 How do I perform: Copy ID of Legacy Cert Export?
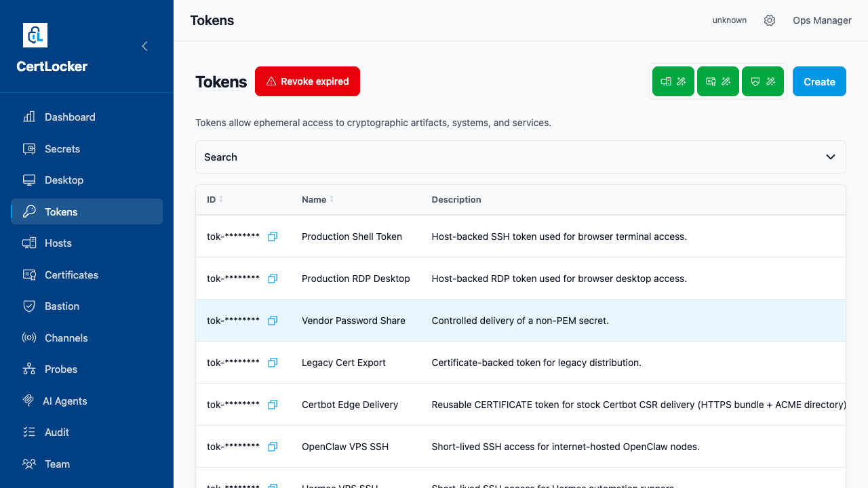pos(273,363)
